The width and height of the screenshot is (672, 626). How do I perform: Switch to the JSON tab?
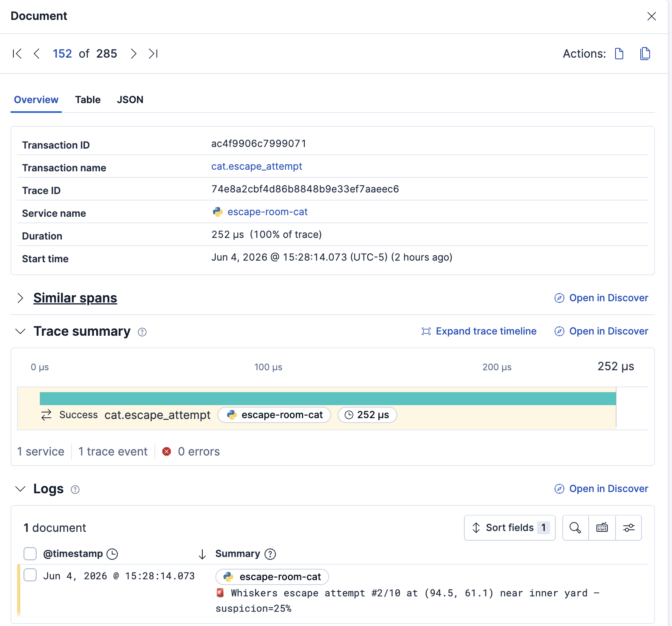(x=130, y=100)
